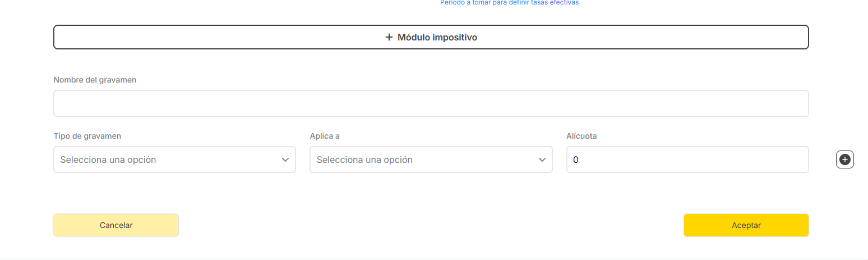Click the Tipo de gravamen label
This screenshot has height=260, width=868.
point(87,136)
